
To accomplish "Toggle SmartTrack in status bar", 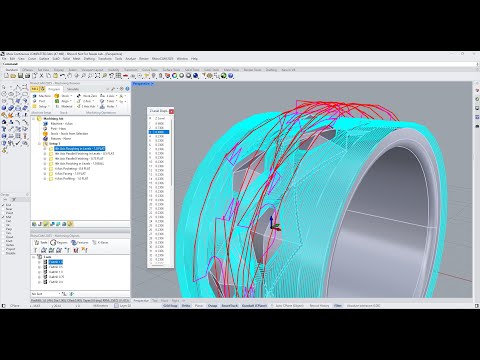I will pos(229,306).
